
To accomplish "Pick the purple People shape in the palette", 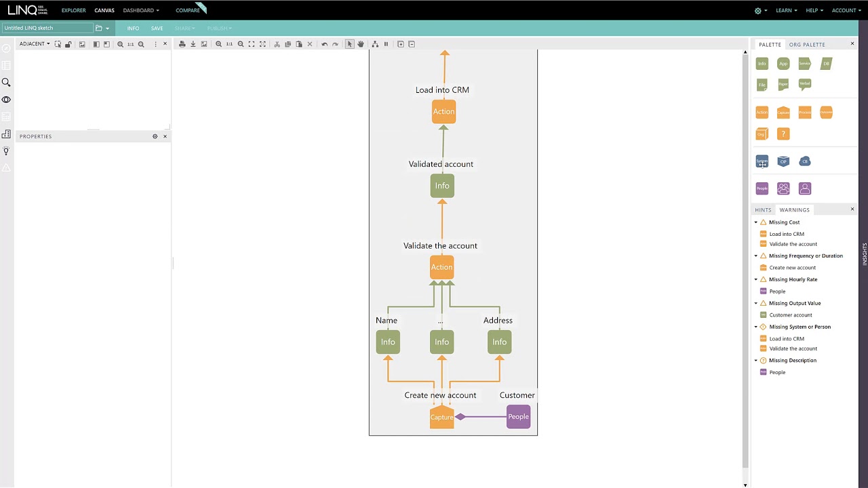I will 762,188.
